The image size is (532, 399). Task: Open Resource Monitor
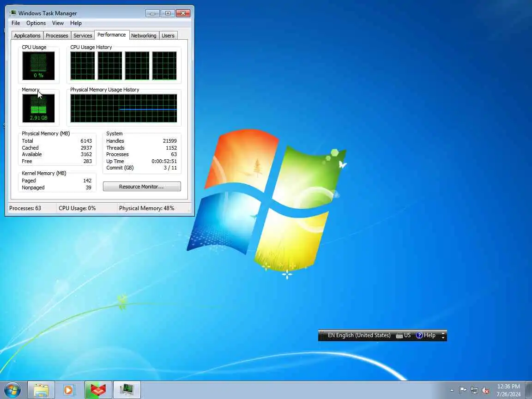click(x=142, y=187)
